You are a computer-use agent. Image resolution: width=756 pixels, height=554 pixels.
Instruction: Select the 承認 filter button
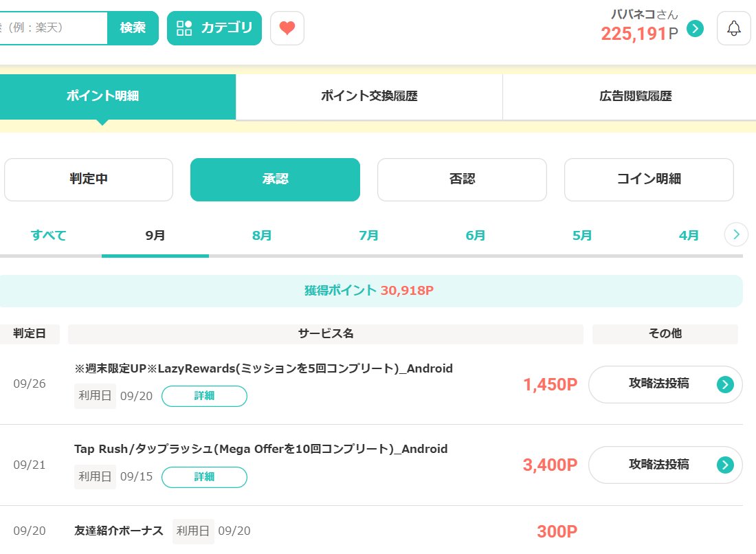pyautogui.click(x=276, y=179)
